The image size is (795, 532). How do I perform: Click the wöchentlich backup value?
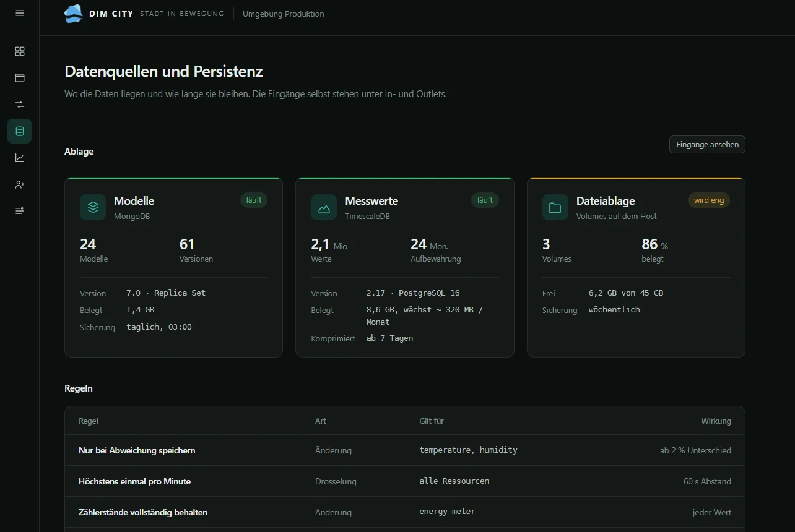(614, 309)
